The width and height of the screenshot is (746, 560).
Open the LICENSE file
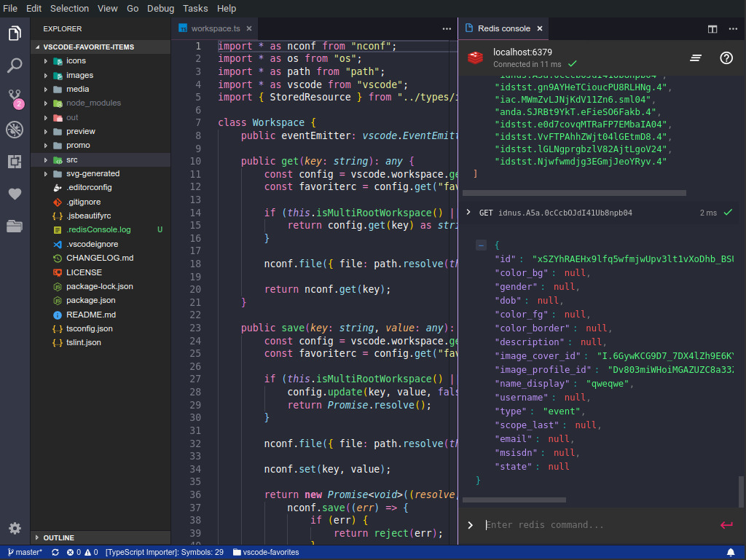pos(101,272)
